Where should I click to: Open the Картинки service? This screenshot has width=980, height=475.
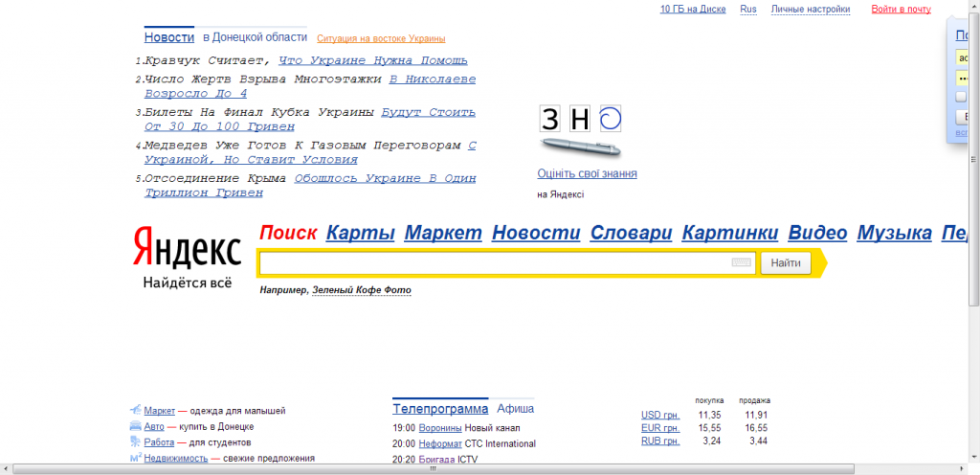tap(730, 233)
